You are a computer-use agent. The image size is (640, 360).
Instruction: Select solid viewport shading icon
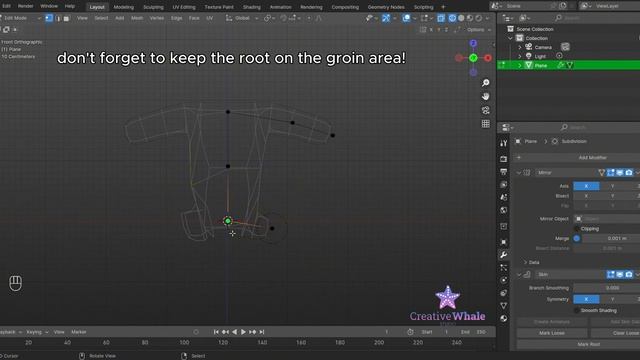[x=461, y=18]
